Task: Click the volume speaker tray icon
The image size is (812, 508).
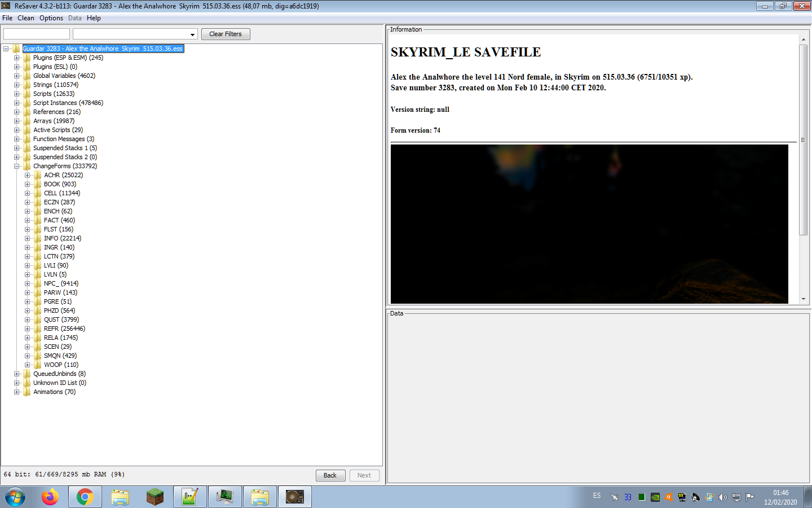Action: click(x=723, y=497)
